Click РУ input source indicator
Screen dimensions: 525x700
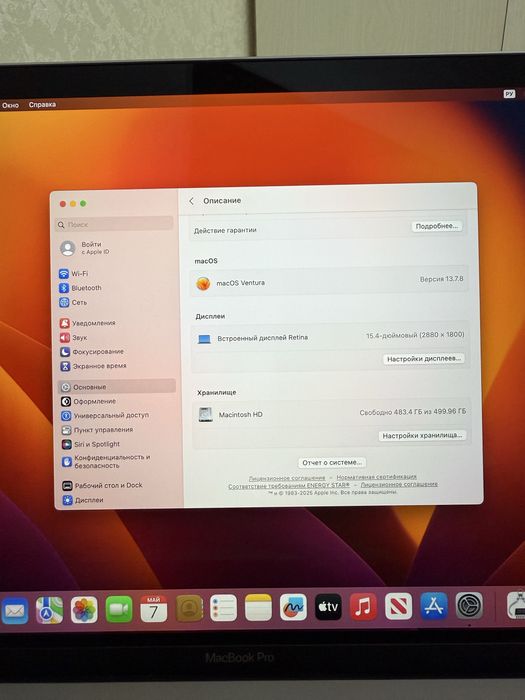click(509, 94)
